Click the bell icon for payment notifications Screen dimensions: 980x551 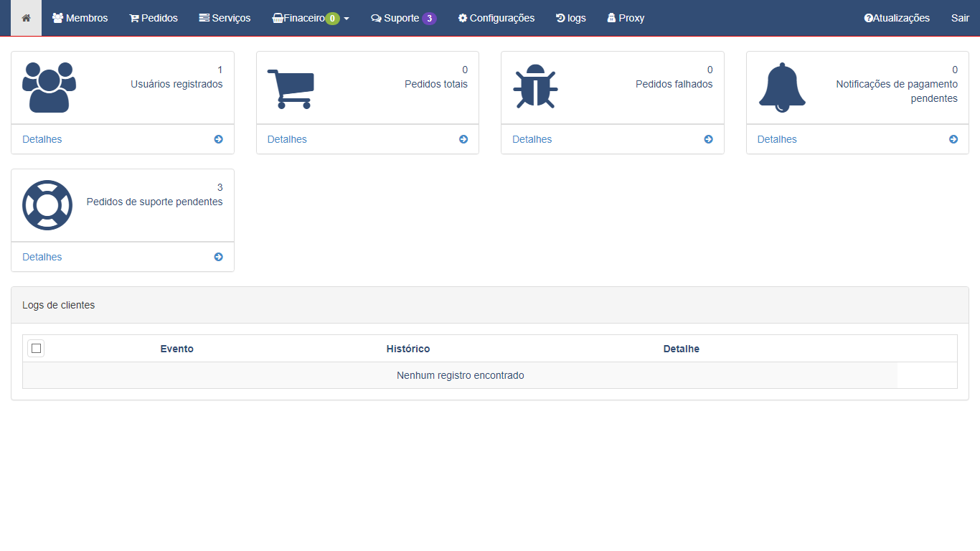tap(782, 88)
